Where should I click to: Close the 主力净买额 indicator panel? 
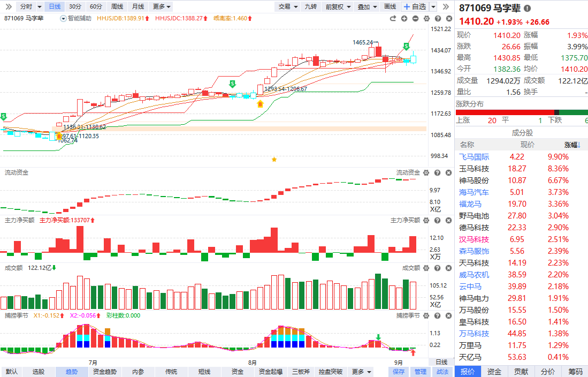click(448, 221)
